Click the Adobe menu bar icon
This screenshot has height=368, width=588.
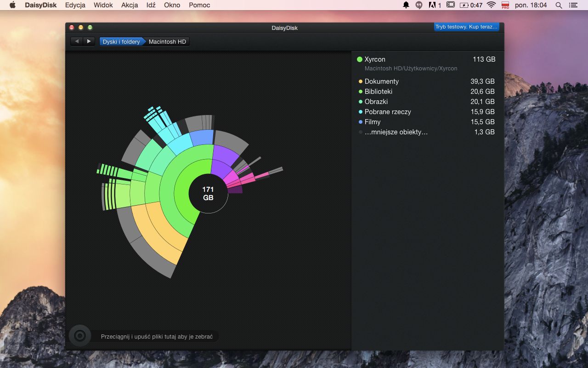point(435,5)
